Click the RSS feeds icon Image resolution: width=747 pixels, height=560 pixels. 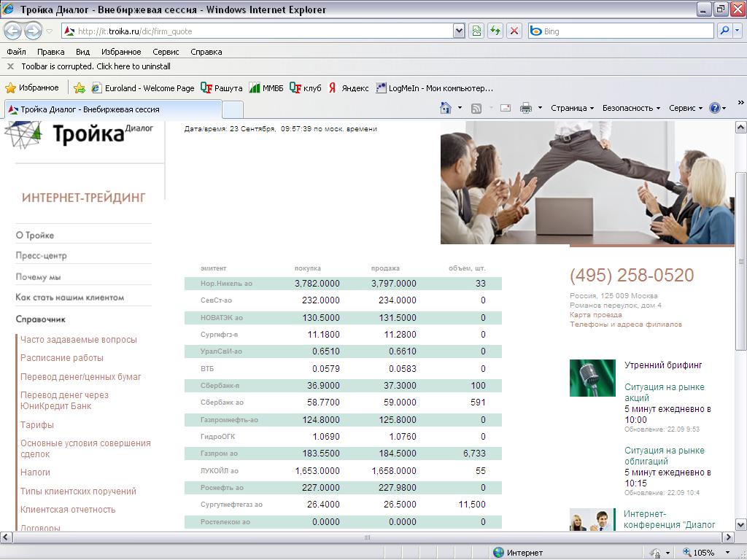point(476,108)
